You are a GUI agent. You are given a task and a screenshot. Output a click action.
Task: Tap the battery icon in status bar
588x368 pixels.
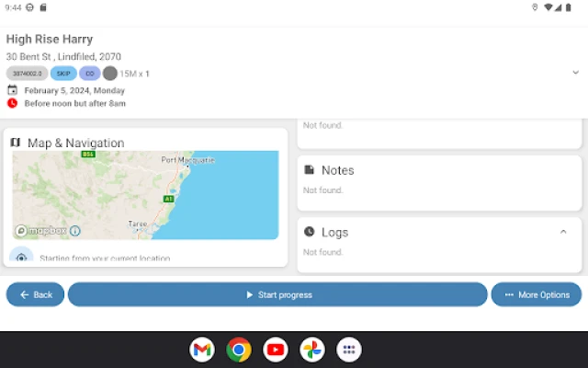point(569,7)
